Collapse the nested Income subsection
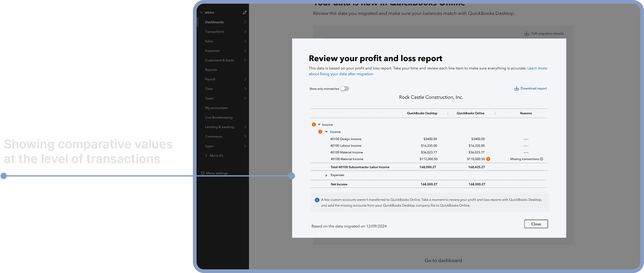The image size is (644, 273). [x=326, y=132]
